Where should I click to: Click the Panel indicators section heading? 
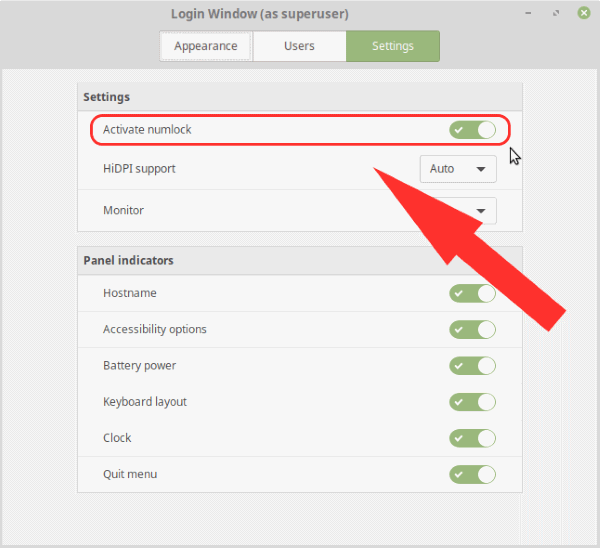(129, 261)
